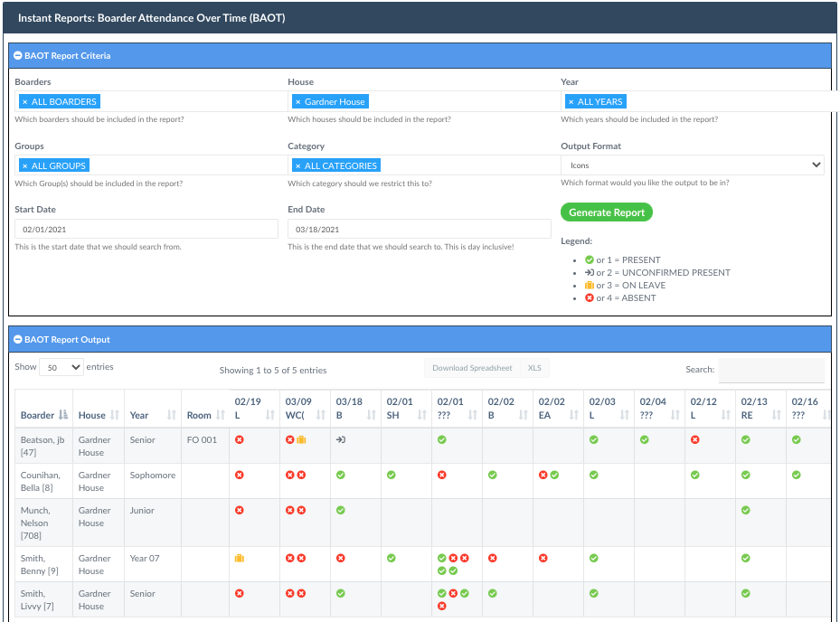Collapse the BAOT Report Criteria panel
This screenshot has height=622, width=840.
pos(18,56)
